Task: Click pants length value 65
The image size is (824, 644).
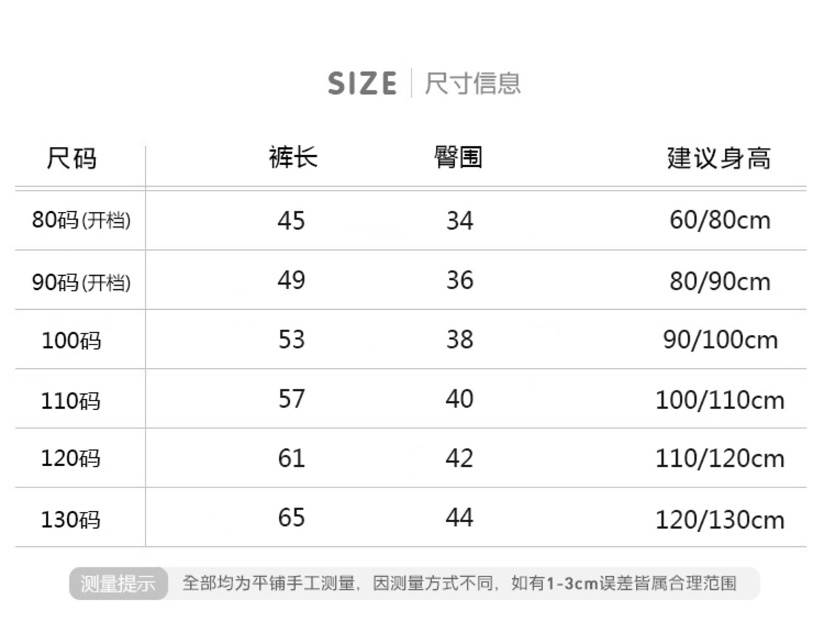Action: pyautogui.click(x=291, y=518)
